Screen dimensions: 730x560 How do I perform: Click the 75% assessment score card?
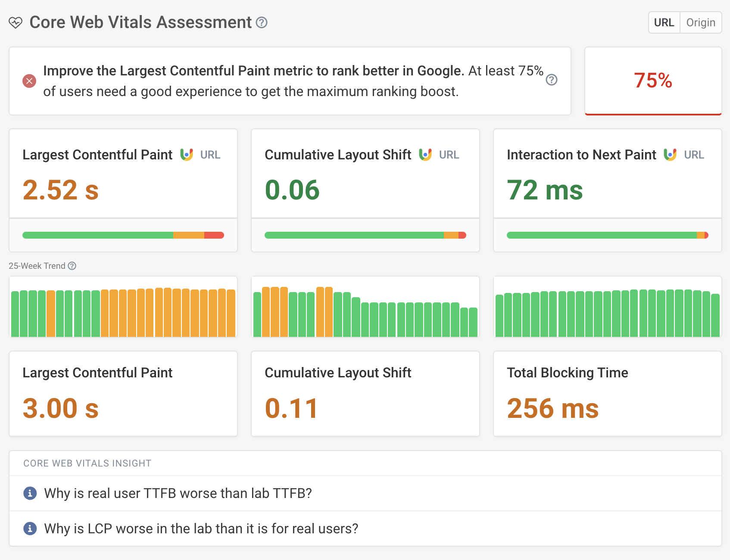(x=653, y=81)
